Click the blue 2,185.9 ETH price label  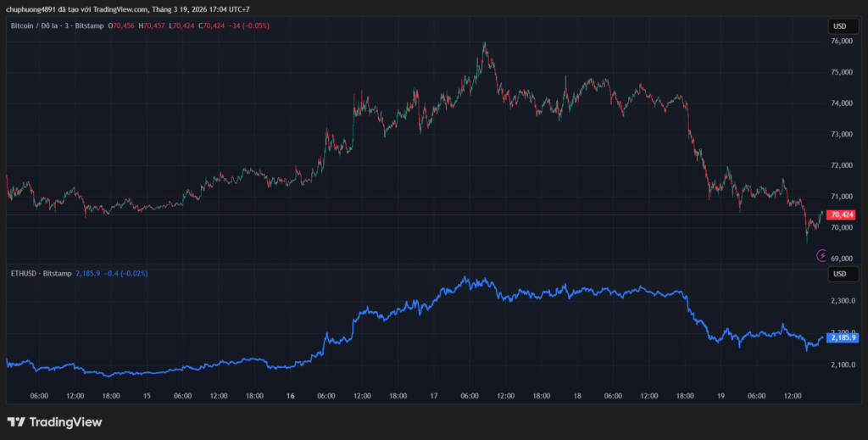tap(842, 337)
